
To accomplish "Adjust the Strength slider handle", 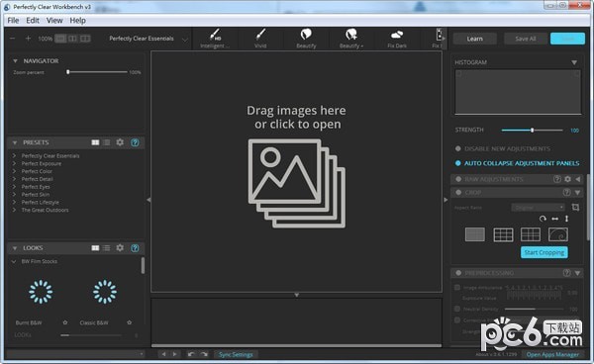I will [533, 131].
